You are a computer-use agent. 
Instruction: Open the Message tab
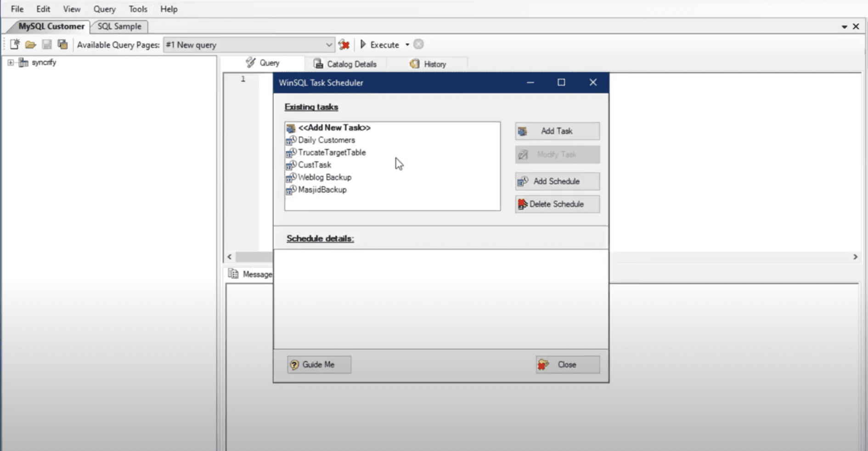250,274
